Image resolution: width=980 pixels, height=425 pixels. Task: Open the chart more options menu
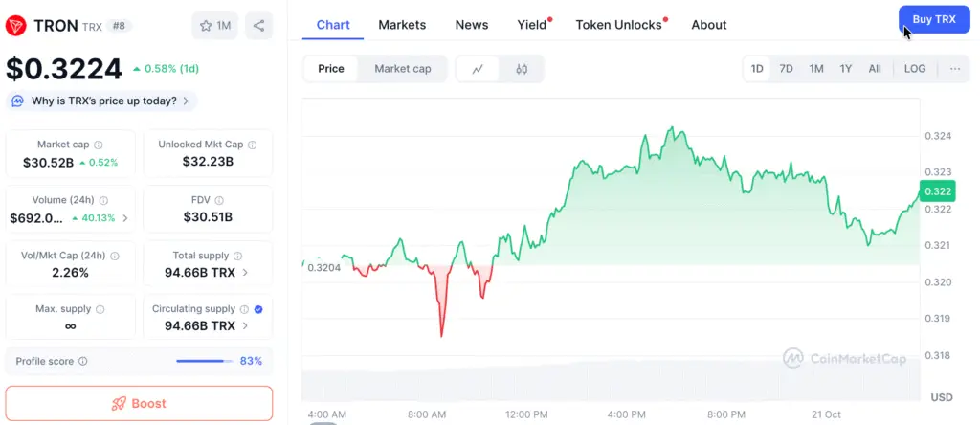955,69
